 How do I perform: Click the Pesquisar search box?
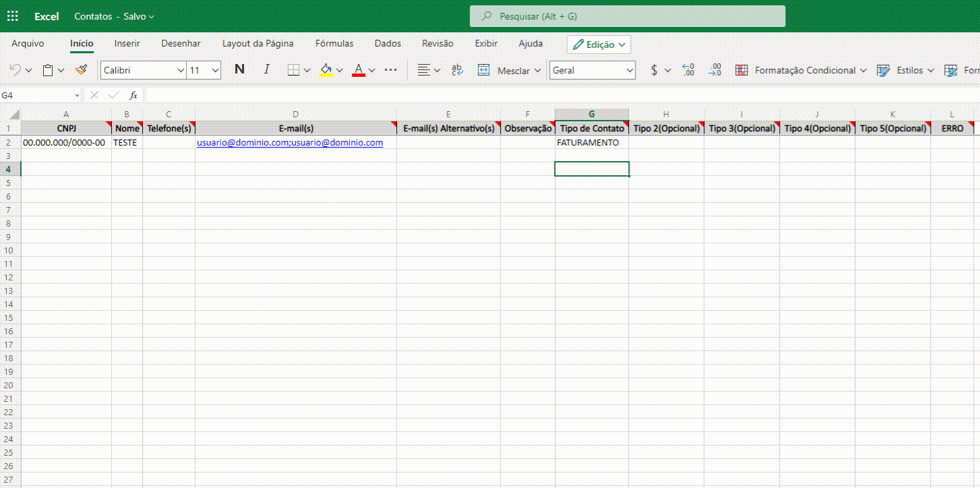click(x=627, y=16)
